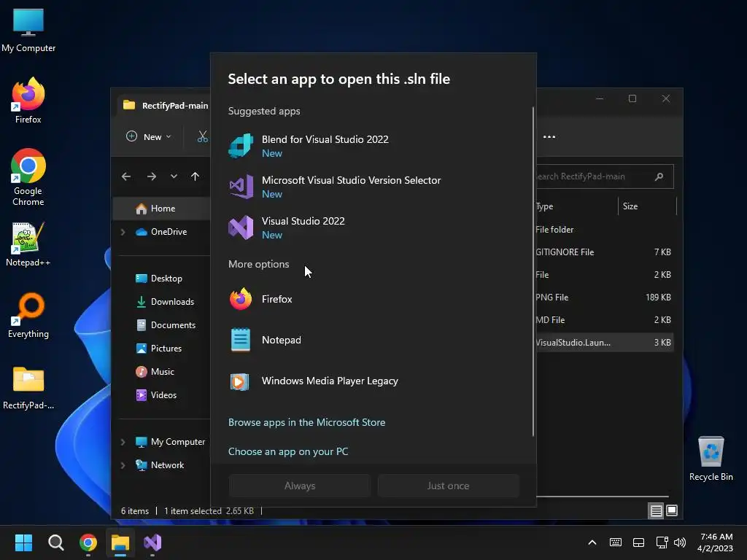Switch to Chrome on the taskbar
Screen dimensions: 747x560
(88, 542)
